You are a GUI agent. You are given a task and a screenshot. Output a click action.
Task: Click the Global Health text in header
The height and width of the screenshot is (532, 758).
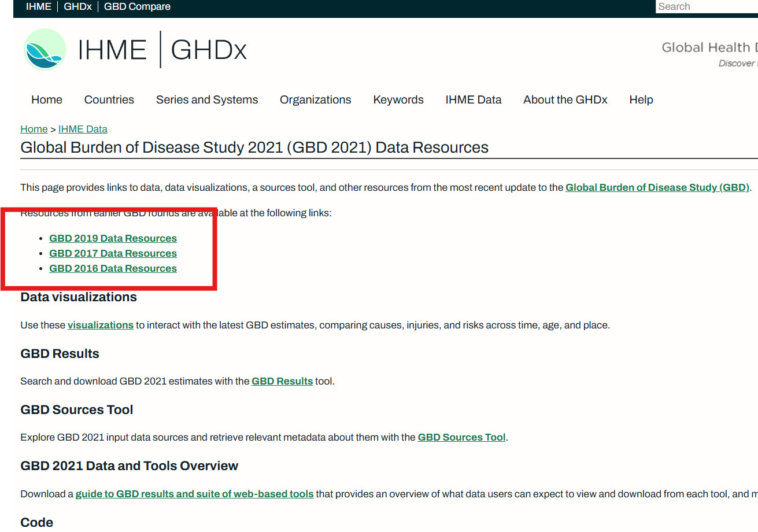point(709,47)
